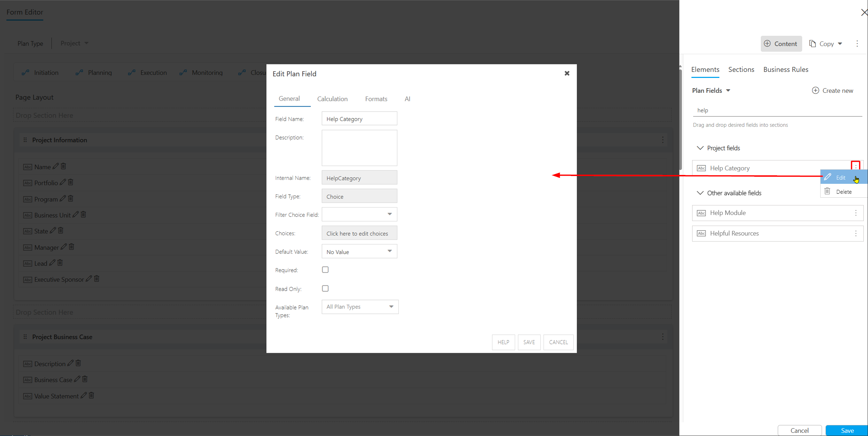Open the Filter Choice Field dropdown
Viewport: 868px width, 436px height.
(x=359, y=214)
